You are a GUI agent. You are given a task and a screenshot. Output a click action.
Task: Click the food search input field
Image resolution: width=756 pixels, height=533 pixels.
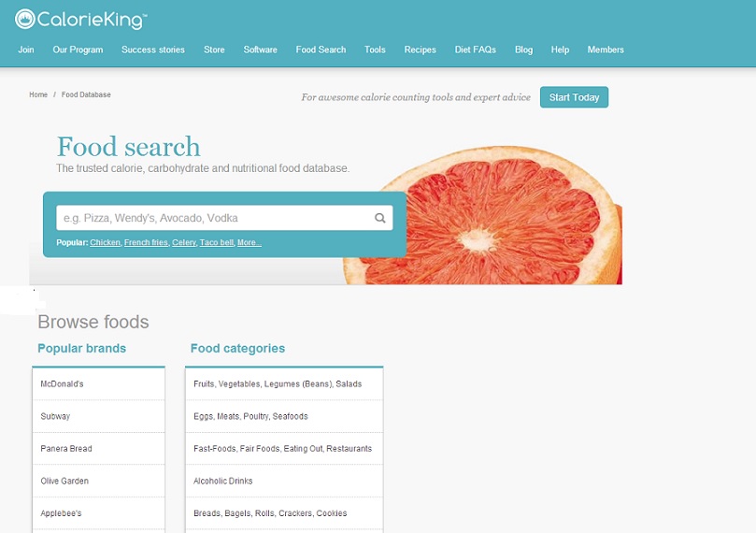click(224, 218)
